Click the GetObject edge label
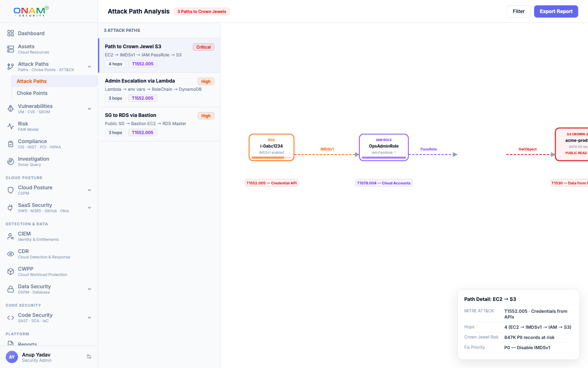This screenshot has width=588, height=368. 528,149
